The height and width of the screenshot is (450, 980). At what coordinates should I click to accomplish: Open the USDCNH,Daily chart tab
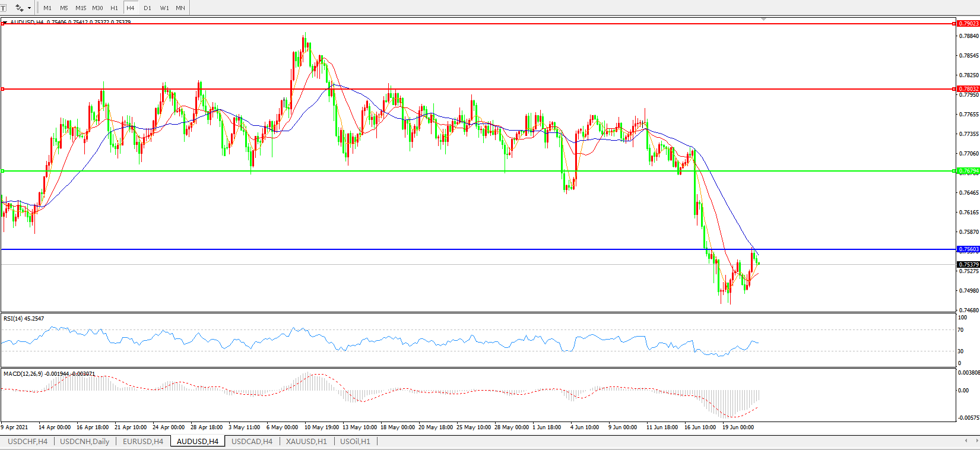click(84, 442)
